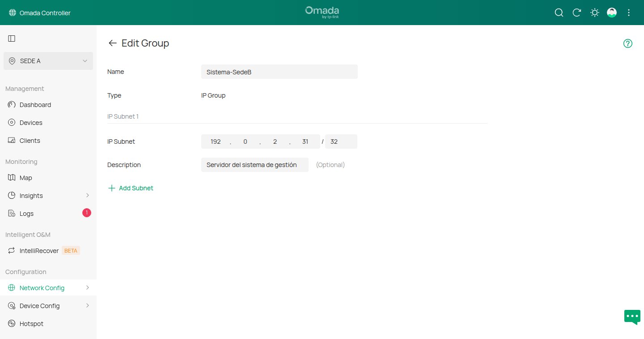Open the user account avatar

tap(612, 13)
